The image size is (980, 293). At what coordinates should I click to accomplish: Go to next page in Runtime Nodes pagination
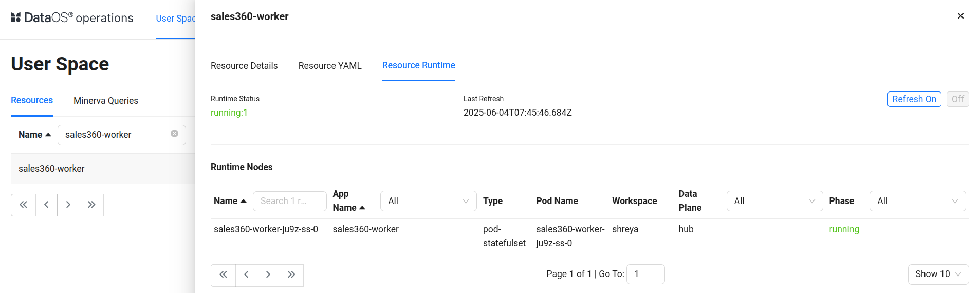click(268, 274)
